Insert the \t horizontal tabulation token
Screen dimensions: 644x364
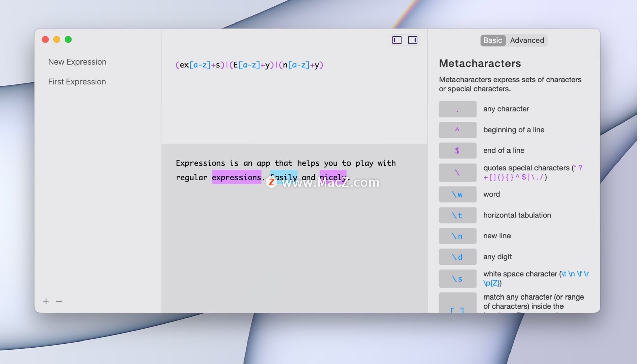click(457, 215)
